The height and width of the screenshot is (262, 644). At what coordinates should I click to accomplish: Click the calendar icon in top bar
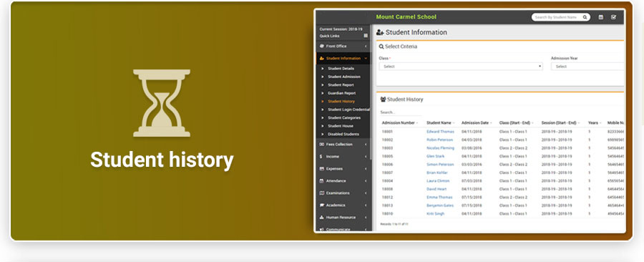[x=601, y=17]
